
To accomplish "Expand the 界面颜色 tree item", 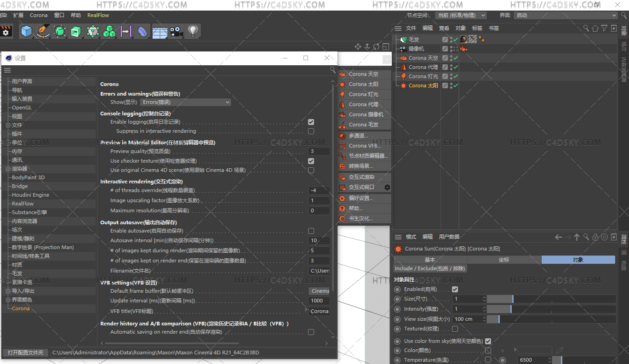I will (x=8, y=300).
